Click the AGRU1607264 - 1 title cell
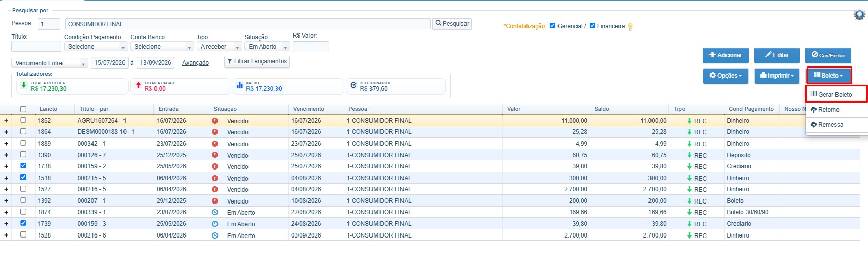 coord(102,121)
